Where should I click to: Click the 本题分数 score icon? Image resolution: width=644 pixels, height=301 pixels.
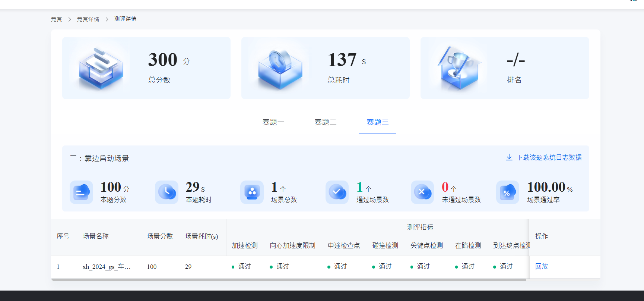click(81, 192)
